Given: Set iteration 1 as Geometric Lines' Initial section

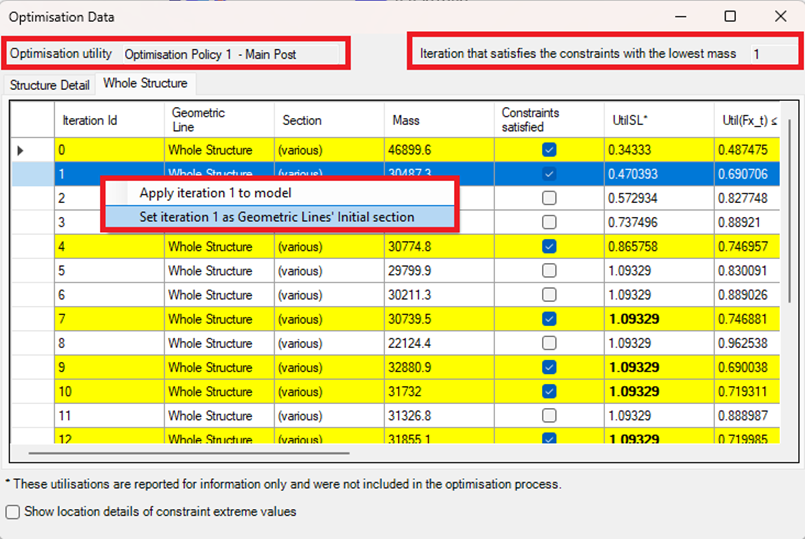Looking at the screenshot, I should pos(276,217).
